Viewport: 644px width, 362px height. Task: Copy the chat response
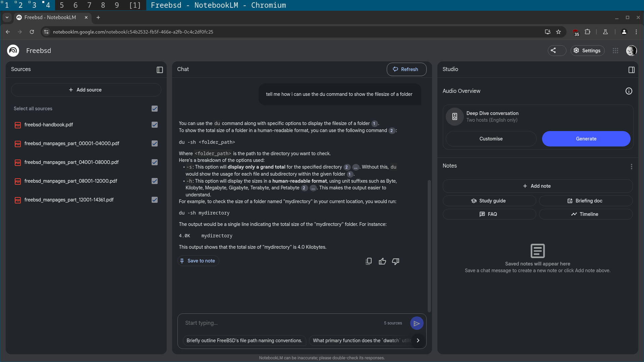click(369, 261)
